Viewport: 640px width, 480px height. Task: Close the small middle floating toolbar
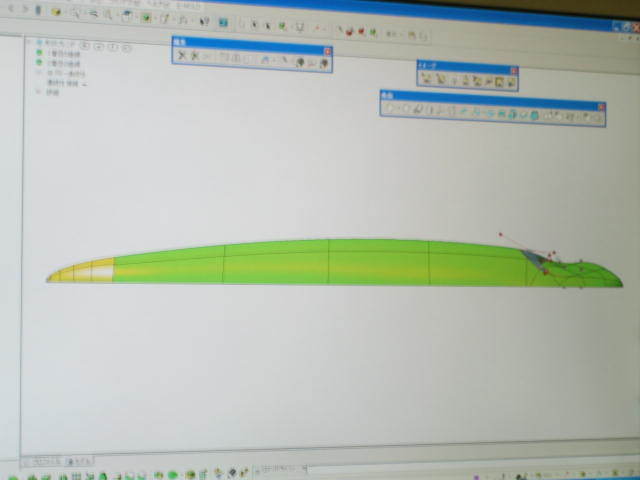click(x=514, y=71)
